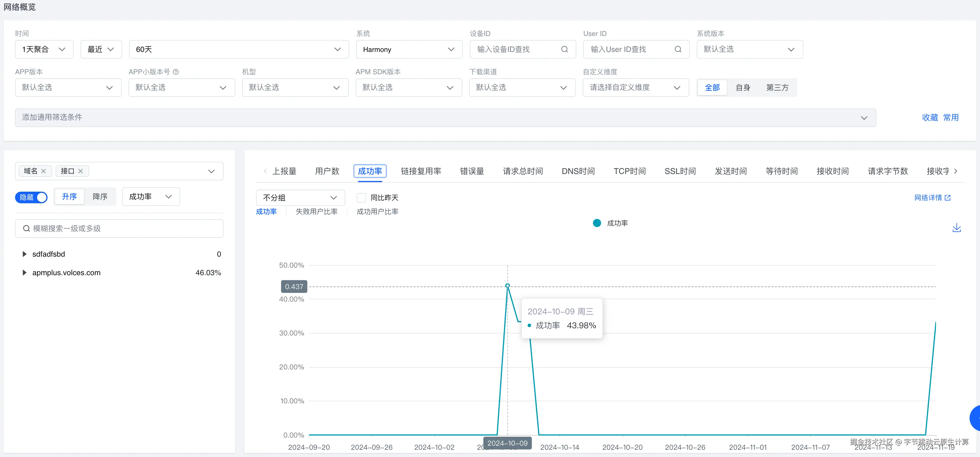Switch to the DNS时间 tab
This screenshot has width=980, height=457.
pos(578,171)
